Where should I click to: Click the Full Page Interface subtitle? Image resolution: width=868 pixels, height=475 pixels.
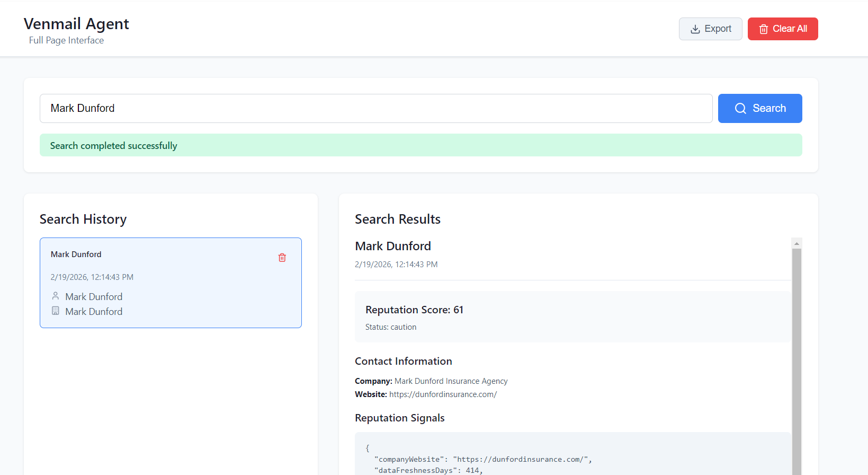[66, 40]
